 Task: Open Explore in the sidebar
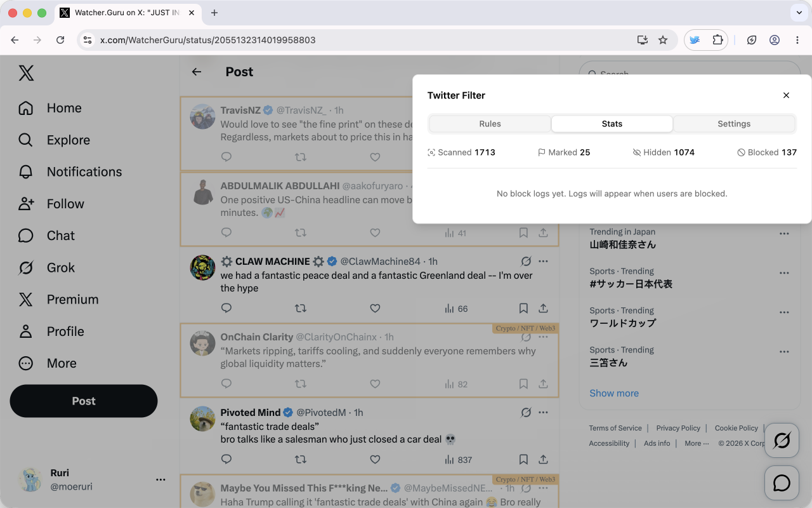click(x=54, y=140)
